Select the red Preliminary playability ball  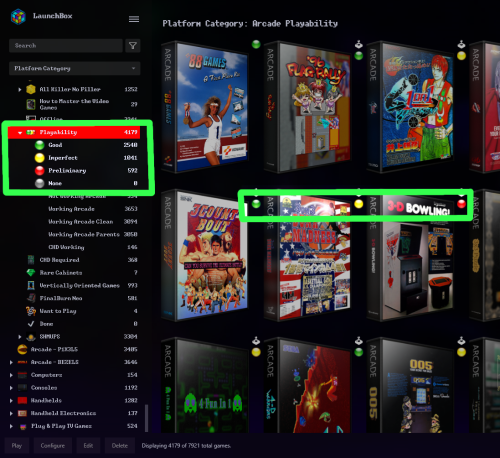coord(40,171)
